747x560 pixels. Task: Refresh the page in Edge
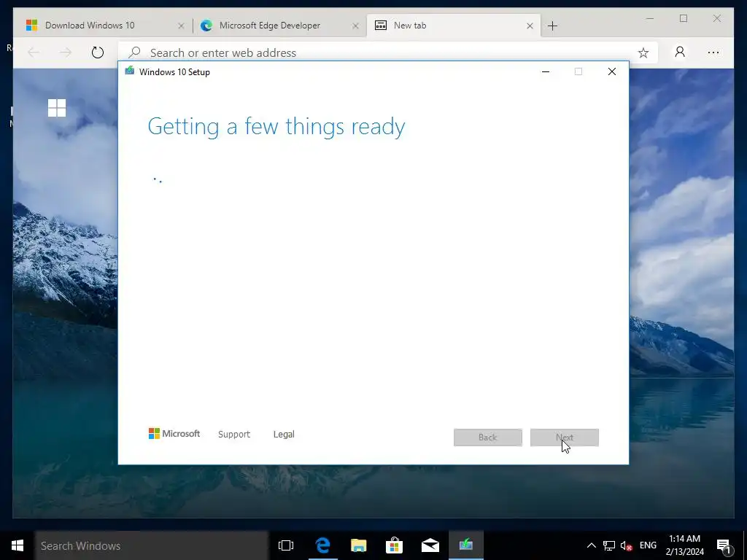coord(98,52)
